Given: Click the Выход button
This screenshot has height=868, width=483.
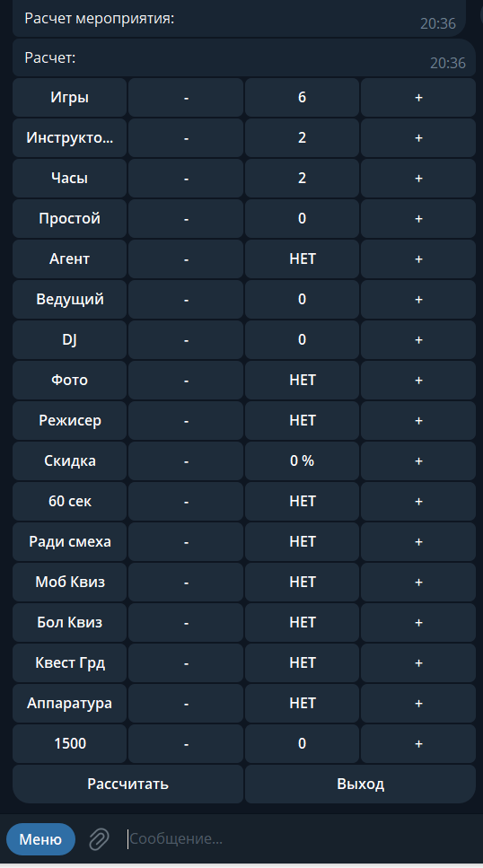Looking at the screenshot, I should pyautogui.click(x=361, y=784).
